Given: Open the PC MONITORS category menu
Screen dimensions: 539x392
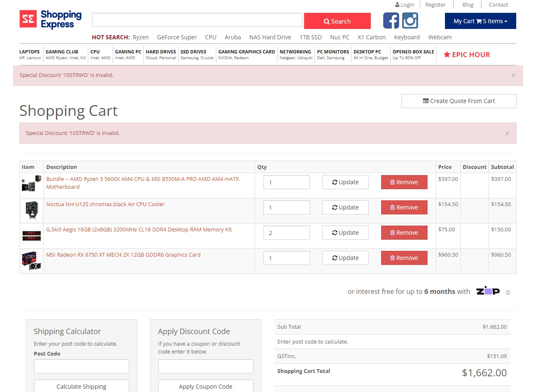Looking at the screenshot, I should click(333, 54).
